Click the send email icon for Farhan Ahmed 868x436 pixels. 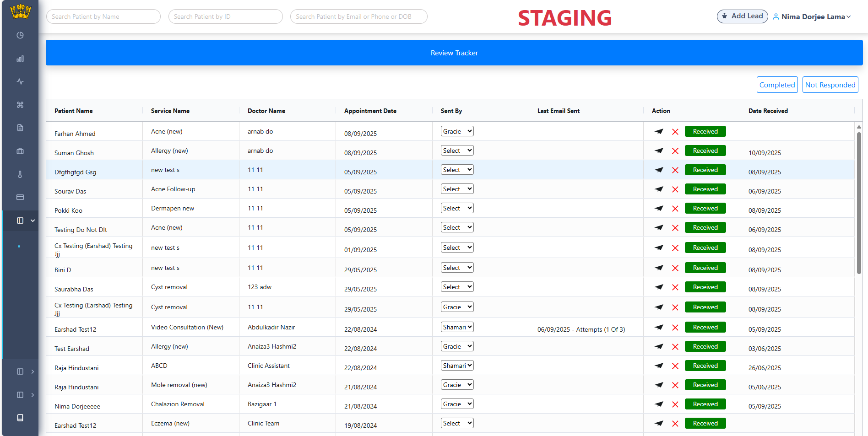click(659, 132)
